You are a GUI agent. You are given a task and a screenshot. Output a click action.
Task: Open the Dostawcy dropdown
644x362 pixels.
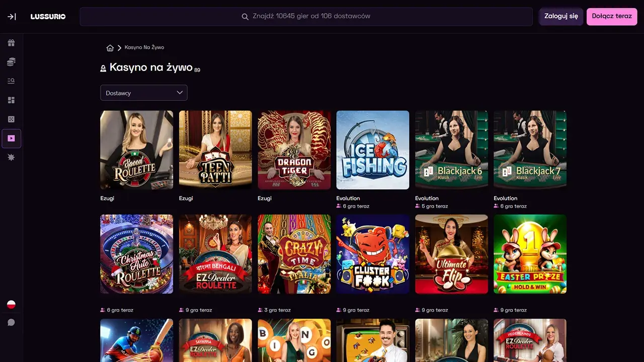[x=144, y=93]
